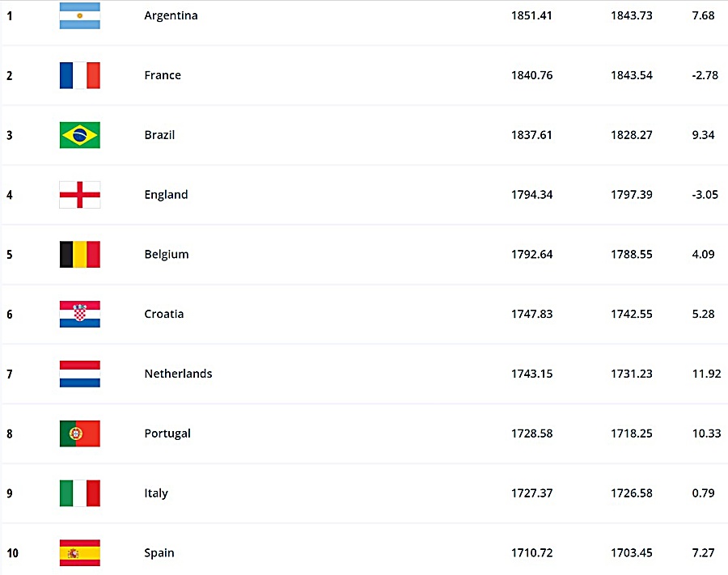728x575 pixels.
Task: Click the Brazil team name
Action: point(159,135)
